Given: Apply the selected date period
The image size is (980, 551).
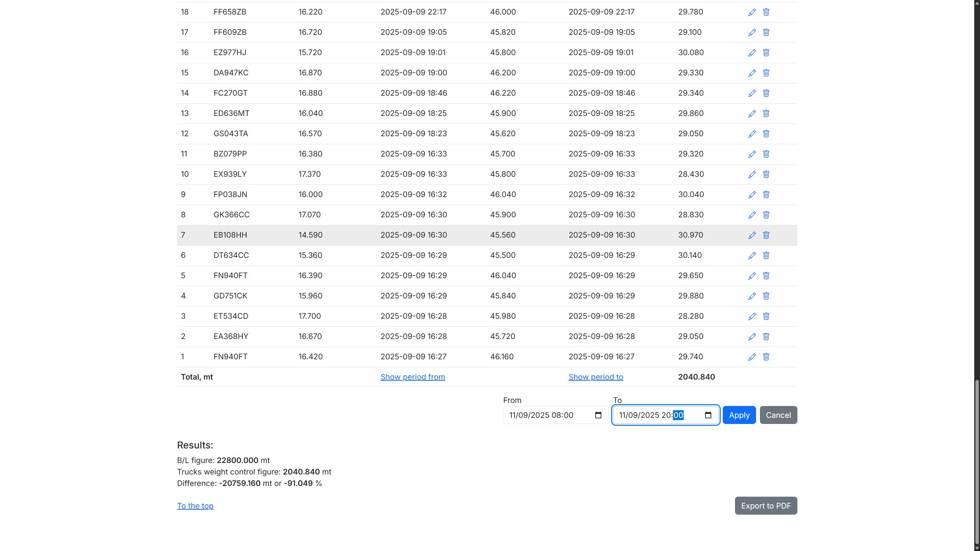Looking at the screenshot, I should (x=739, y=415).
